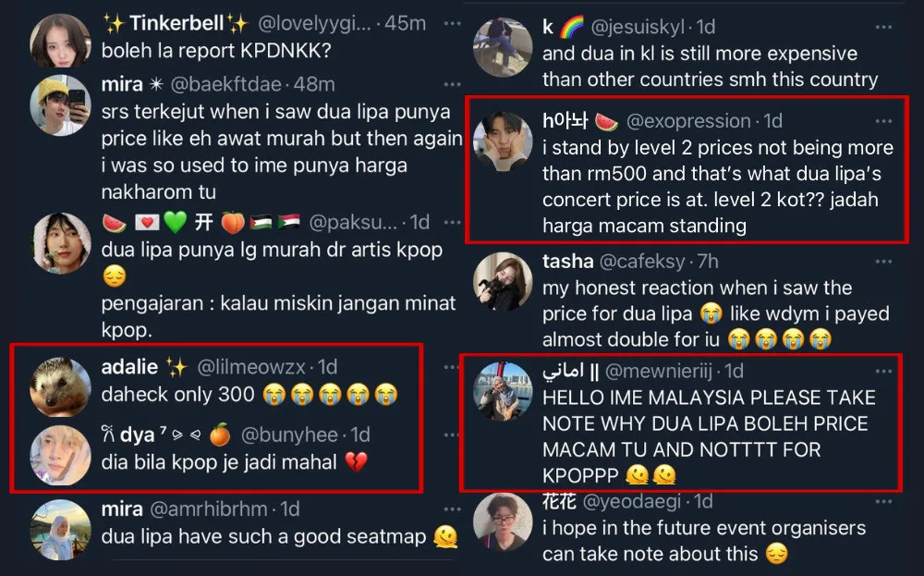This screenshot has height=576, width=924.
Task: Click adalie's hedgehog avatar
Action: coord(60,385)
